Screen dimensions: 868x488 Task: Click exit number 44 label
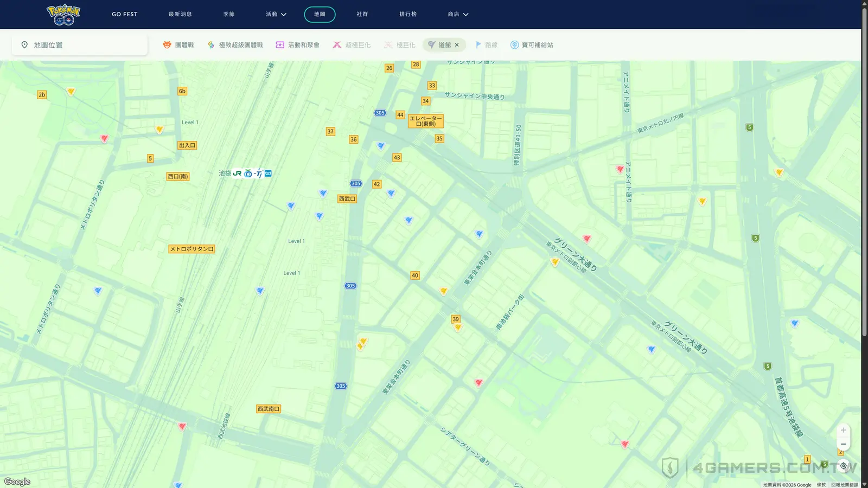pos(400,115)
